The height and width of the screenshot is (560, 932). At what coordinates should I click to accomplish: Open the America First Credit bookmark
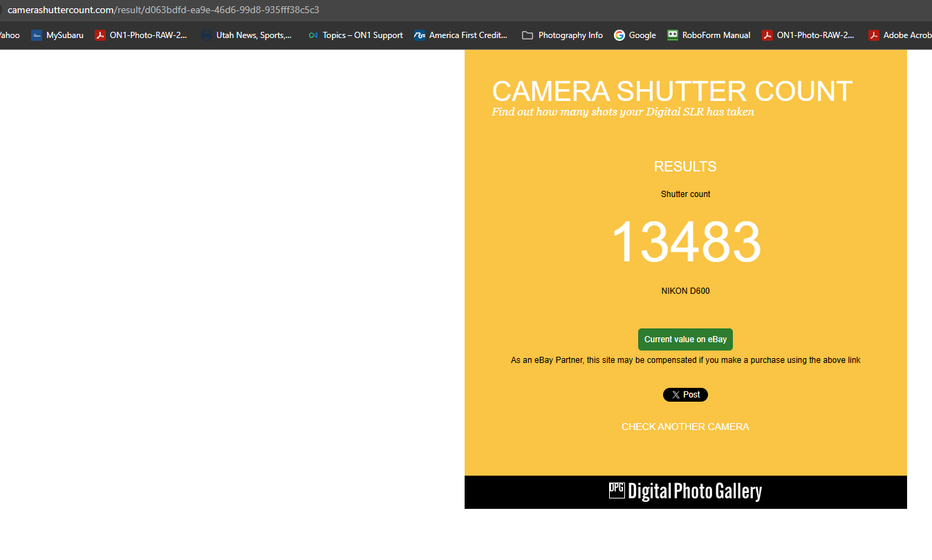[460, 35]
